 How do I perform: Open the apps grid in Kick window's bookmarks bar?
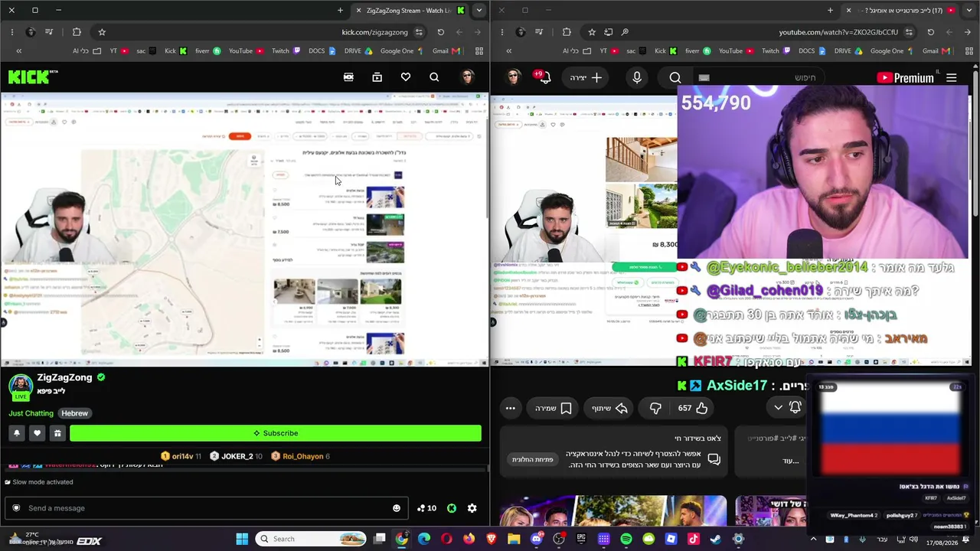[479, 51]
